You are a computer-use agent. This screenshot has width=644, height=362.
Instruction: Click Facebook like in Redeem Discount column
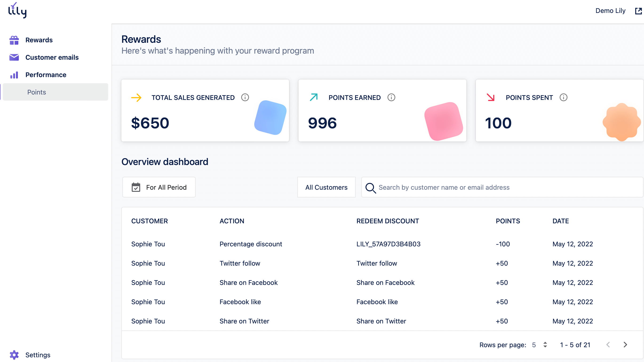coord(377,302)
